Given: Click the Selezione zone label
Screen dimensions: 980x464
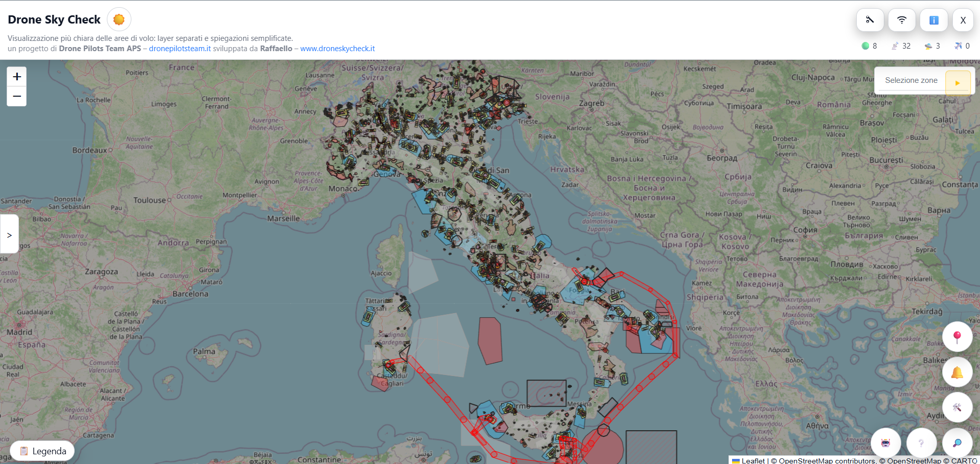Looking at the screenshot, I should [911, 80].
